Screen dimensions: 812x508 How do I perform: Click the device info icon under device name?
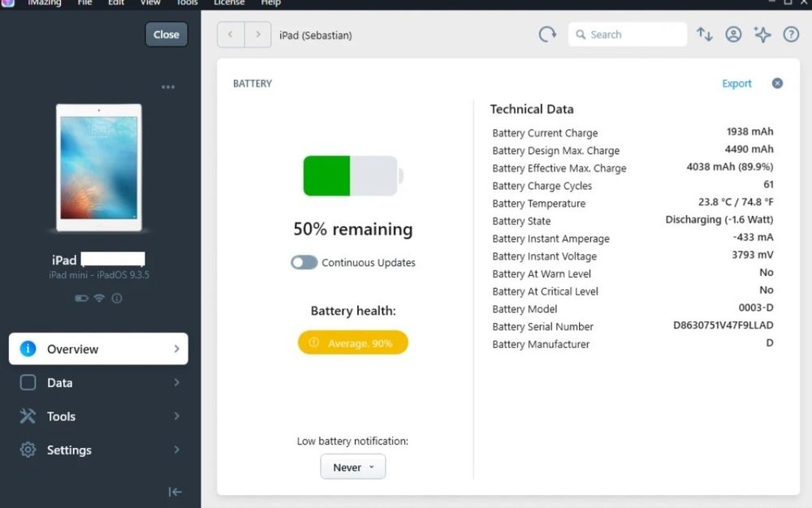click(x=117, y=298)
